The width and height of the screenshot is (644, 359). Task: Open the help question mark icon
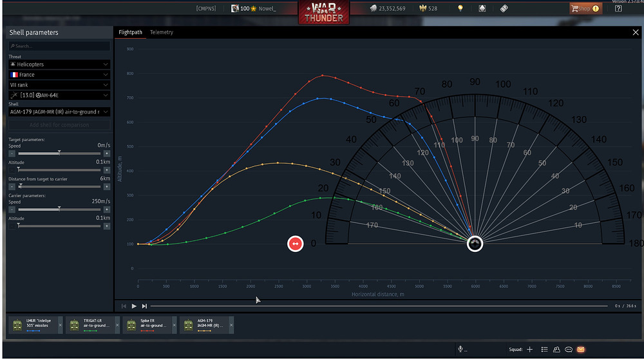[618, 8]
